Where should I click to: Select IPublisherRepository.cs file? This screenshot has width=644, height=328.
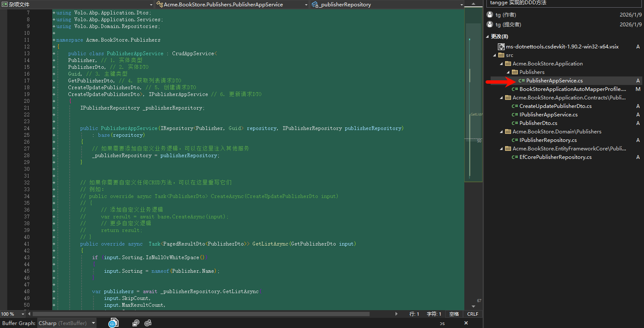(x=548, y=140)
